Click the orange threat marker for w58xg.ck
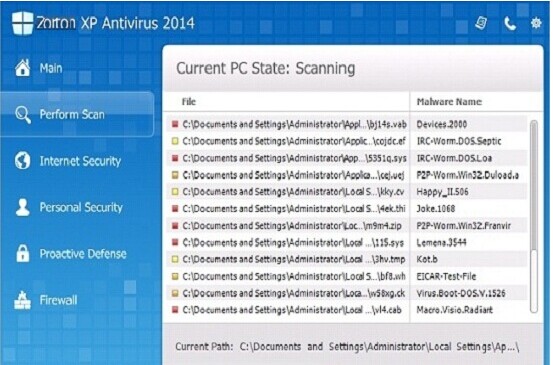The width and height of the screenshot is (553, 365). click(x=175, y=293)
